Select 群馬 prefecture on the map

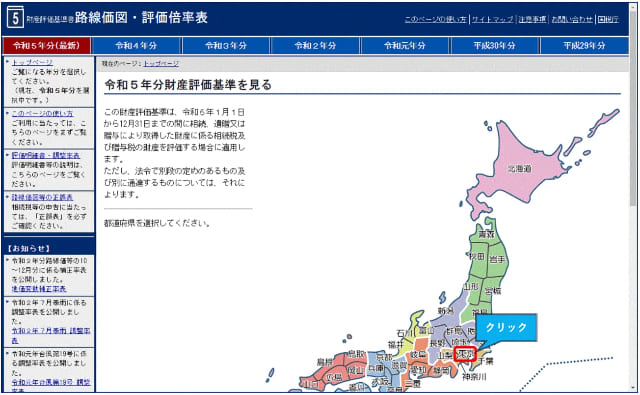(454, 331)
